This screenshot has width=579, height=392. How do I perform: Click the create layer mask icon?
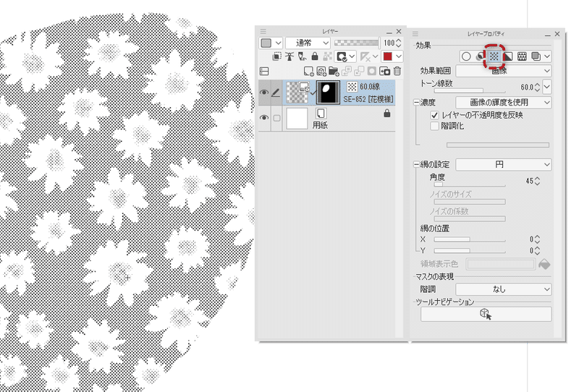(x=372, y=71)
